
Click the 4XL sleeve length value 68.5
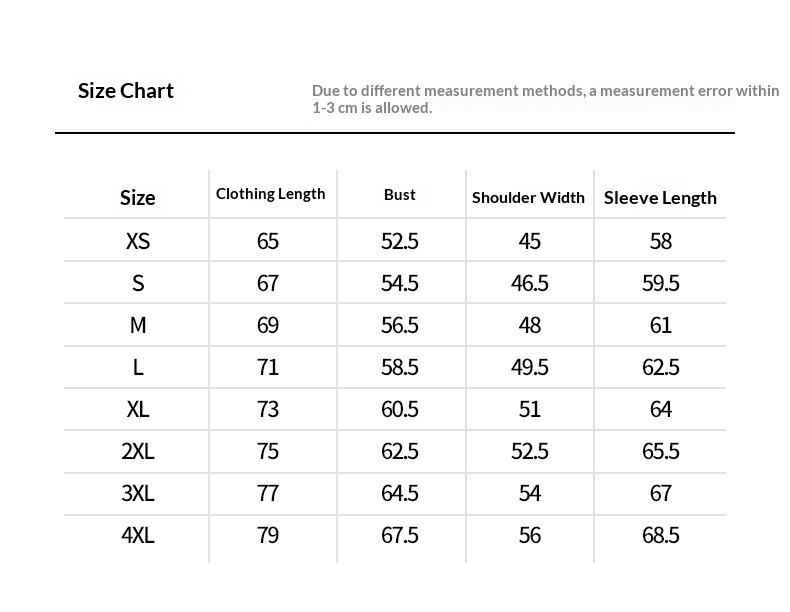661,535
